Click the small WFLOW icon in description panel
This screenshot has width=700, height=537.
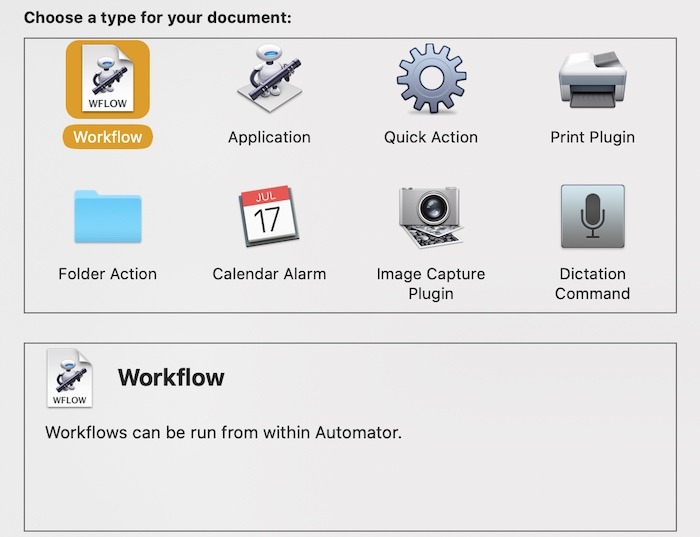pos(70,378)
